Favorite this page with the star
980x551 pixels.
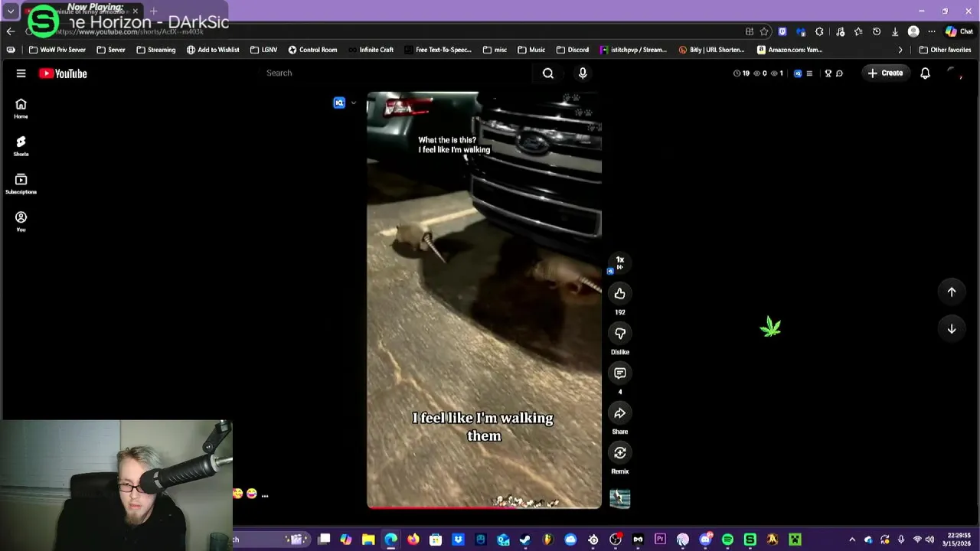(764, 31)
